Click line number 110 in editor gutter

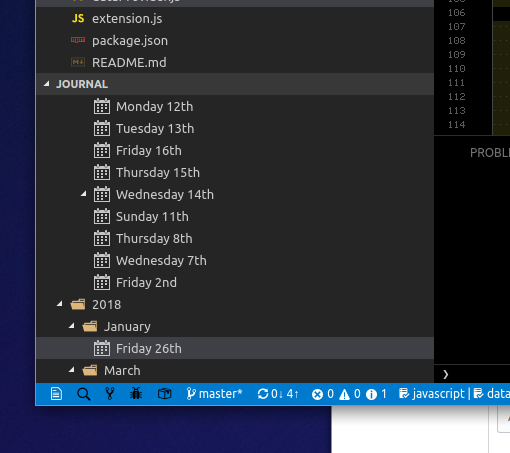click(456, 69)
